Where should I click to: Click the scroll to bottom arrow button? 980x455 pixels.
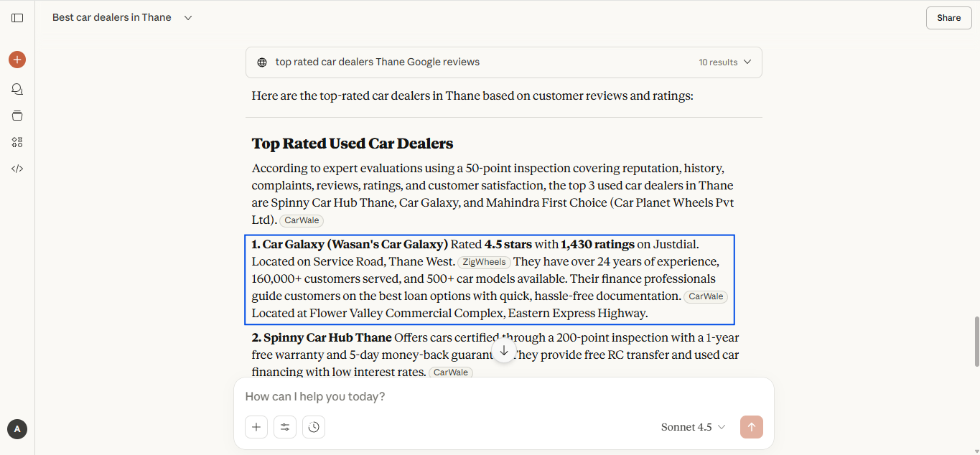tap(504, 350)
